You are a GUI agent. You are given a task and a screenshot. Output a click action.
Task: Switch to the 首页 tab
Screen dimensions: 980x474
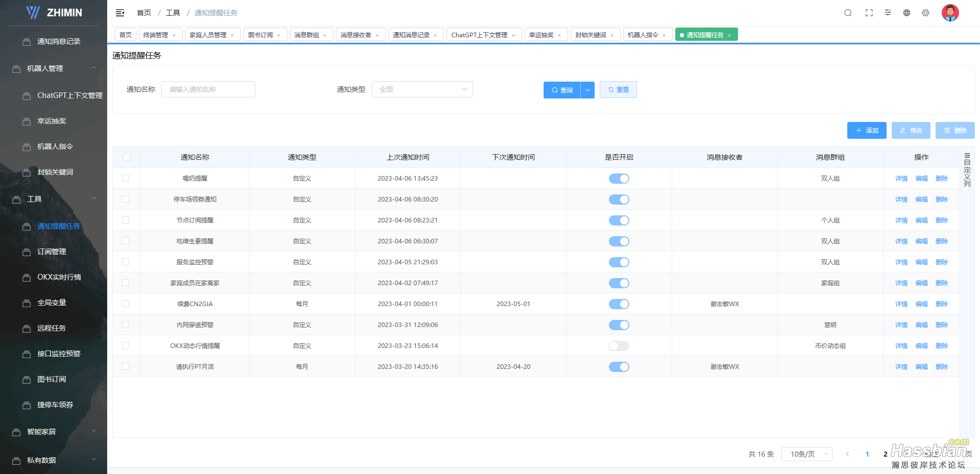click(126, 35)
